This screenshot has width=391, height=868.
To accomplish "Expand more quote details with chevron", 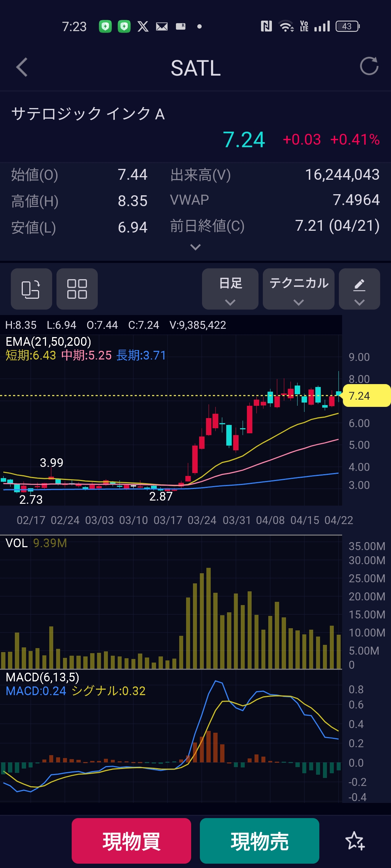I will [195, 247].
